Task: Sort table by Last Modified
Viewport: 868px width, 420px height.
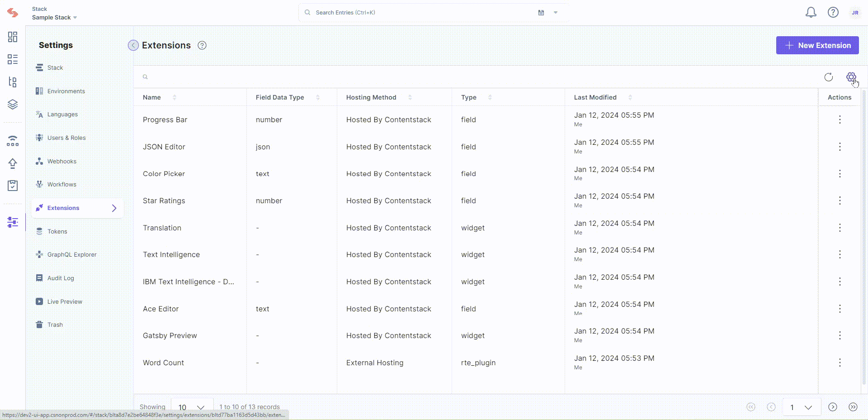Action: tap(630, 97)
